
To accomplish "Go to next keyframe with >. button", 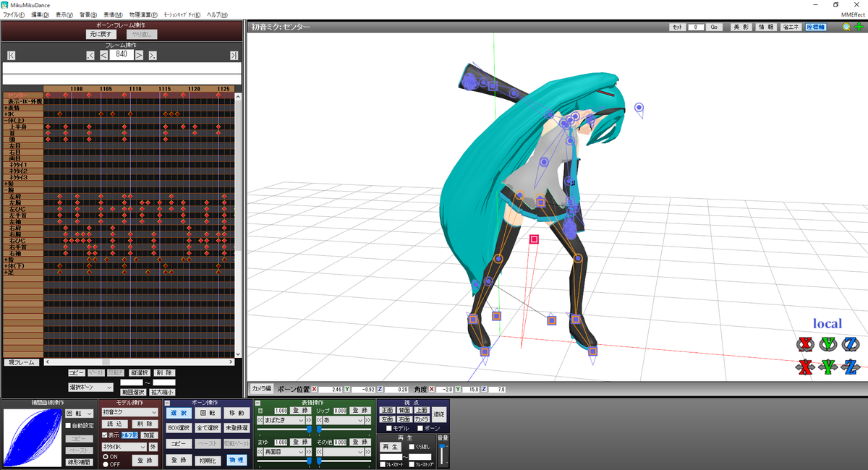I will [x=153, y=55].
